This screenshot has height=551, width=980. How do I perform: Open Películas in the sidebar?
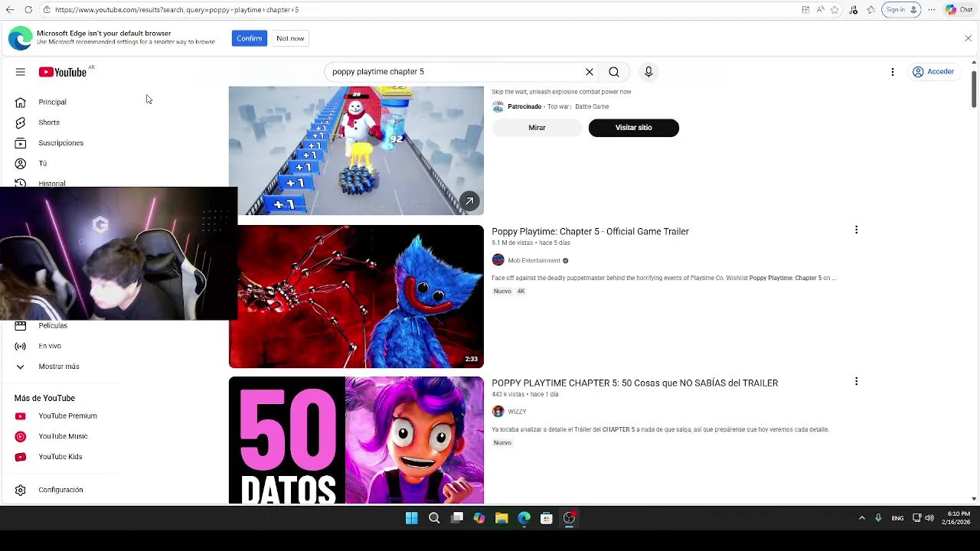tap(53, 326)
